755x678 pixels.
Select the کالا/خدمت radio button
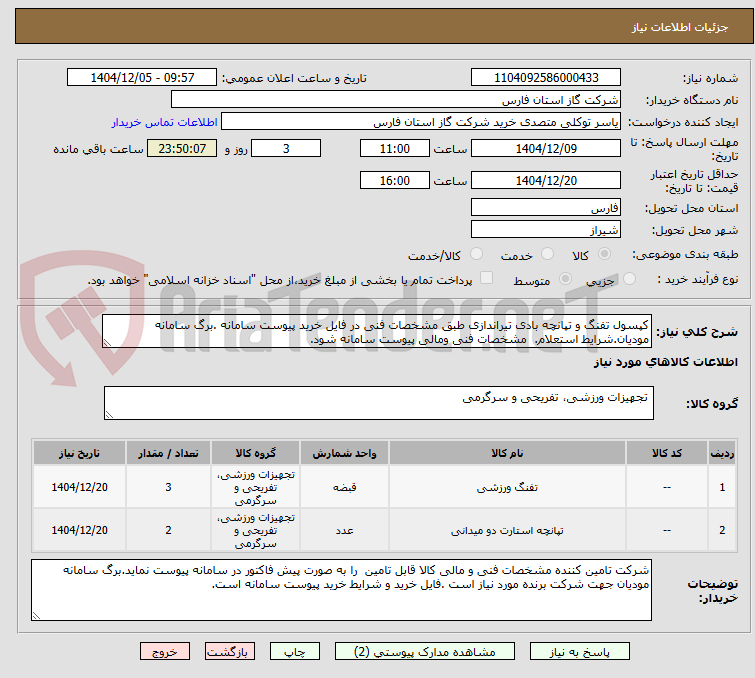pos(476,254)
